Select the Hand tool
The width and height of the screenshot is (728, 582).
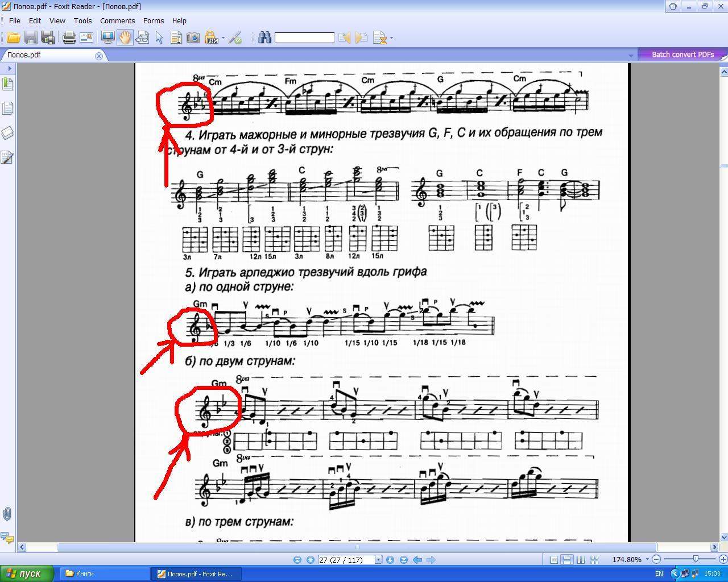pos(125,38)
